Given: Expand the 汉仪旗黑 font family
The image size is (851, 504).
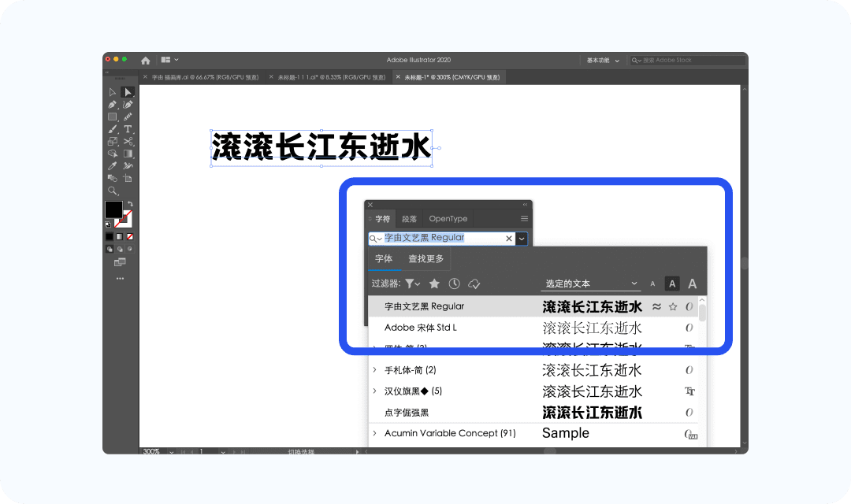Looking at the screenshot, I should click(375, 391).
